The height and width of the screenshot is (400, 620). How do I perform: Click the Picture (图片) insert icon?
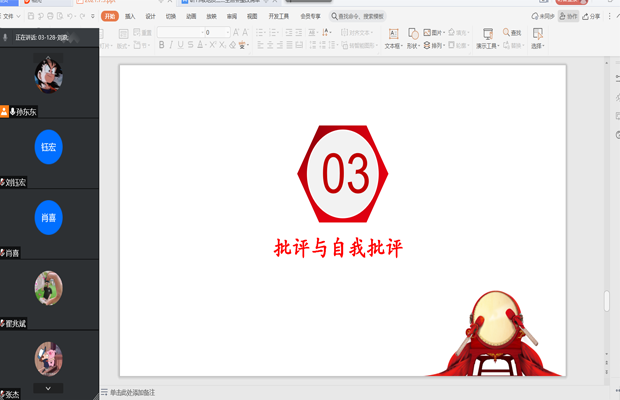pos(434,33)
